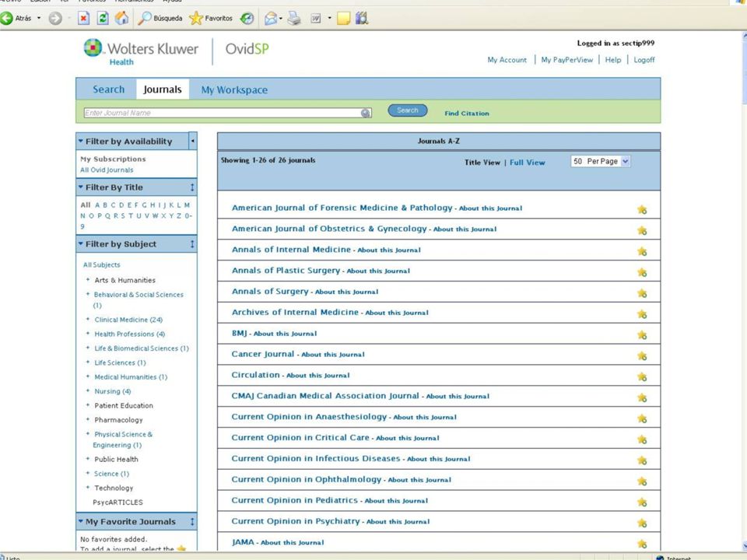Favorite the CMAJ Canadian Medical Association Journal
The width and height of the screenshot is (747, 560).
click(x=642, y=397)
